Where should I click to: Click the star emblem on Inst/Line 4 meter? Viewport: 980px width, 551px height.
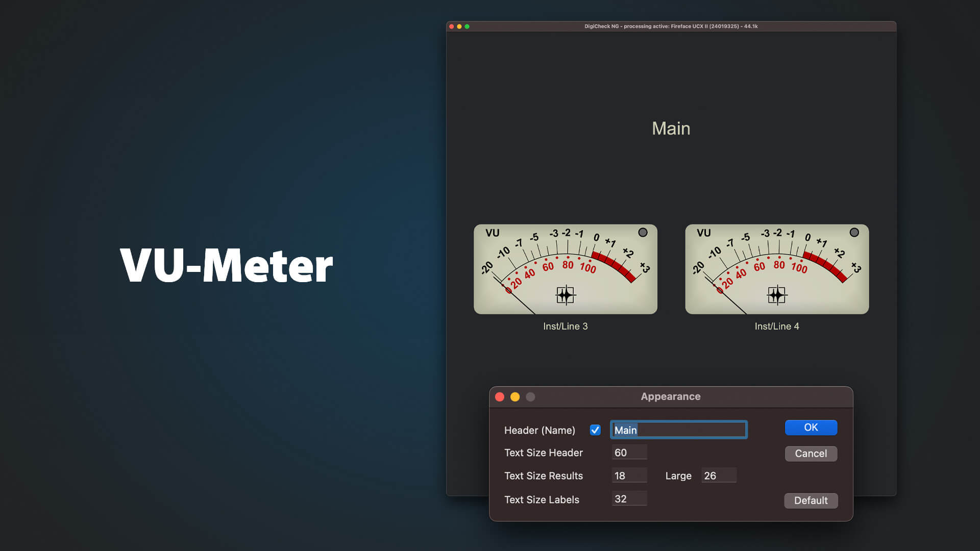pos(777,295)
